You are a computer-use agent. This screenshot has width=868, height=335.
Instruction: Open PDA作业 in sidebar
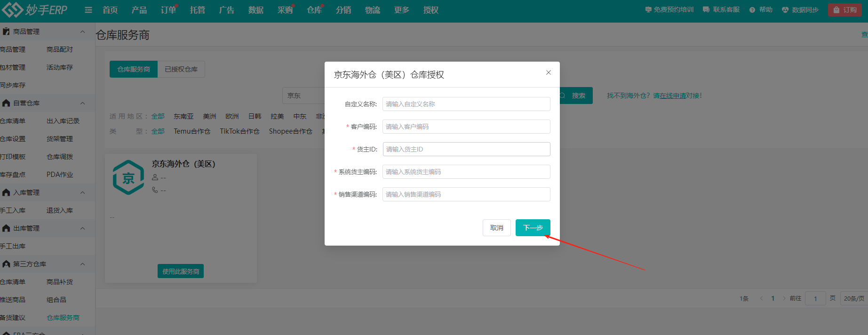click(x=60, y=175)
